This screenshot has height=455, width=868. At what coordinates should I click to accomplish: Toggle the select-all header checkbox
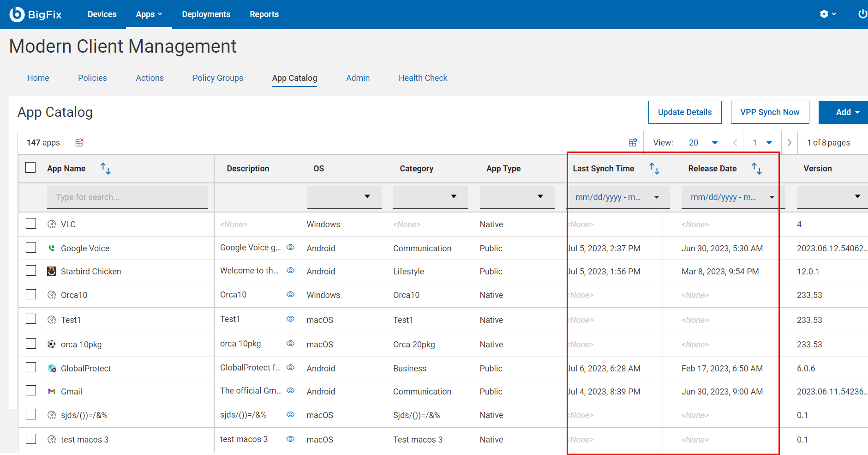click(x=31, y=168)
